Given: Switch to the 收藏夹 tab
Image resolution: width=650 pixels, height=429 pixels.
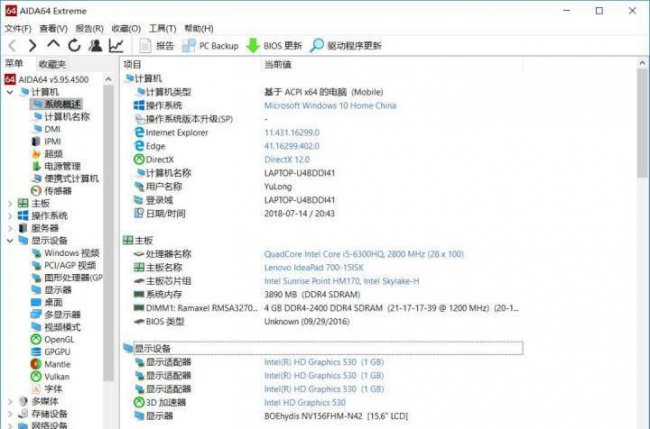Looking at the screenshot, I should pos(52,64).
